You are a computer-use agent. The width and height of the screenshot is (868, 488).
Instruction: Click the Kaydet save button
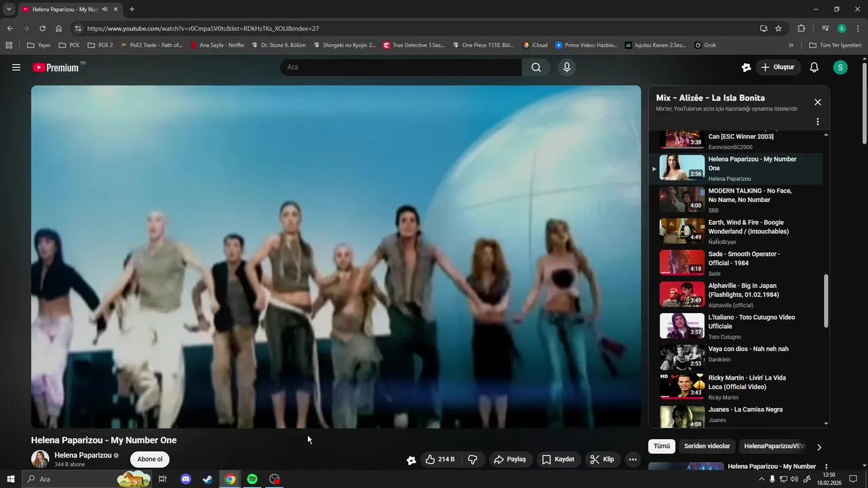click(x=558, y=460)
